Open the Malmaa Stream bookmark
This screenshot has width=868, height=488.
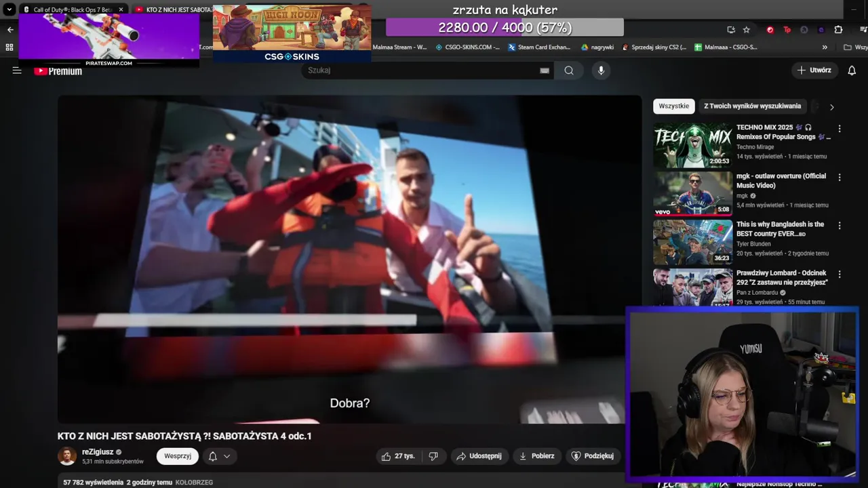(x=400, y=47)
